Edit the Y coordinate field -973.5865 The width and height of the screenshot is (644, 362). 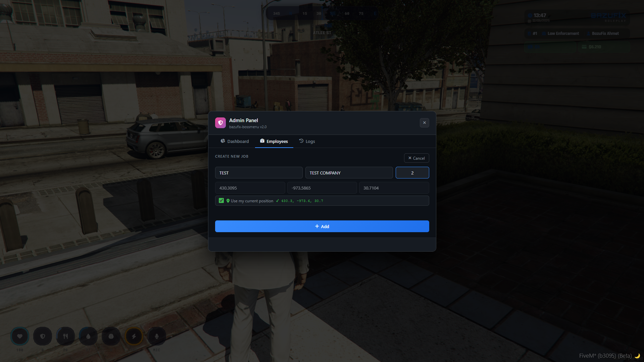tap(322, 188)
